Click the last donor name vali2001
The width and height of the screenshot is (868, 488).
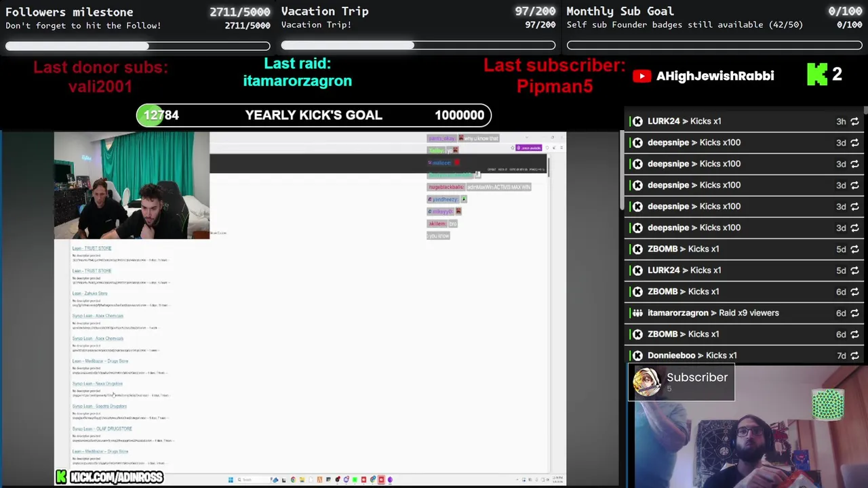tap(100, 86)
